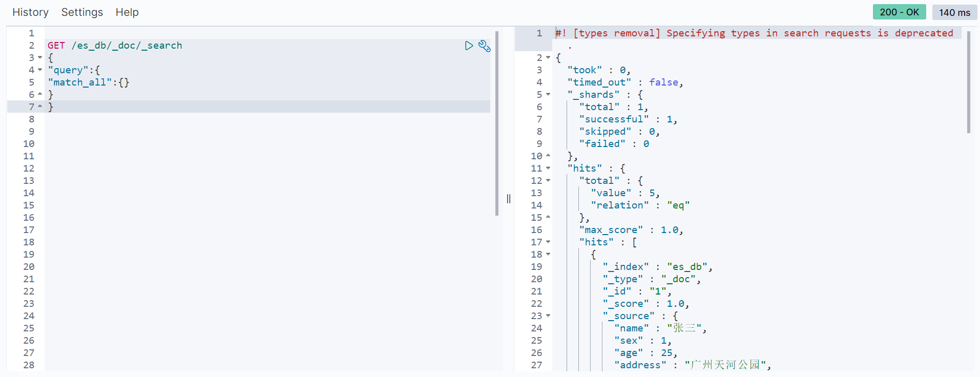Click the "skipped" : 0 line
Screen dimensions: 980x377
(619, 132)
